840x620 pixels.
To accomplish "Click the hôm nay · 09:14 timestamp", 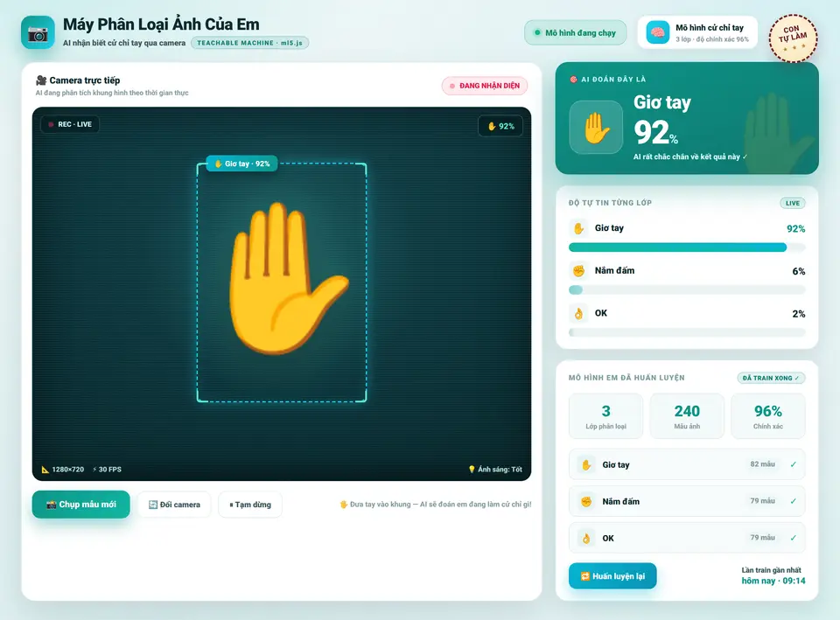I will click(x=773, y=581).
